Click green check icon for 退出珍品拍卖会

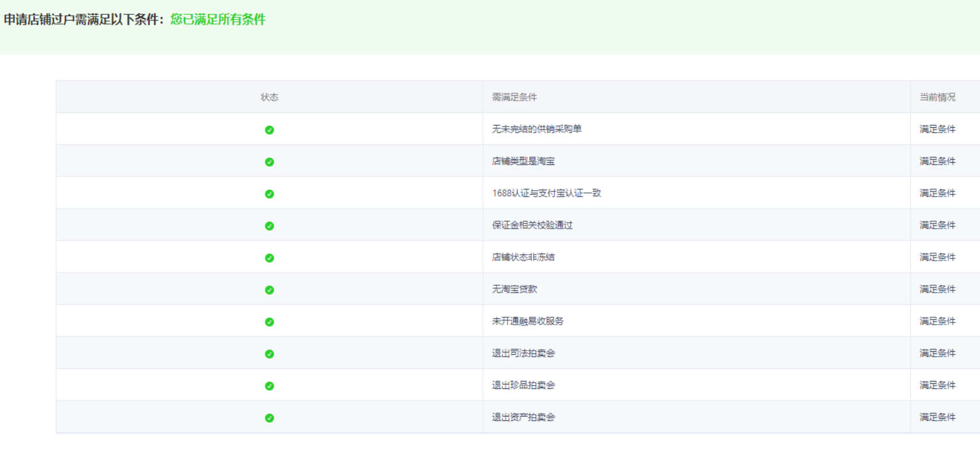[x=269, y=386]
